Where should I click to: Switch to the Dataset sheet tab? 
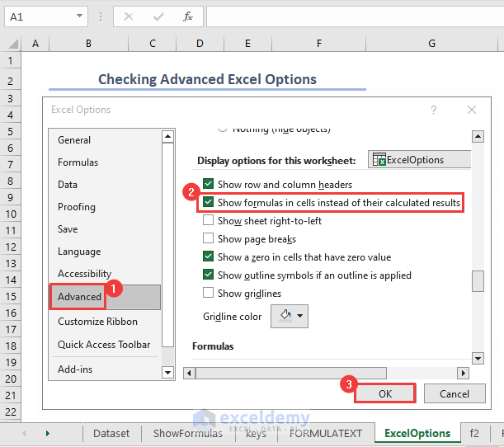pyautogui.click(x=111, y=434)
